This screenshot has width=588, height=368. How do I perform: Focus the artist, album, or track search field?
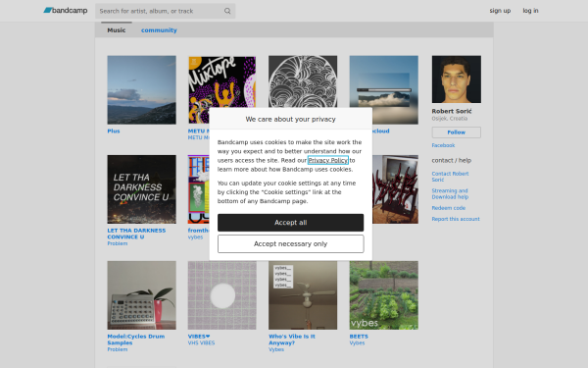point(165,11)
